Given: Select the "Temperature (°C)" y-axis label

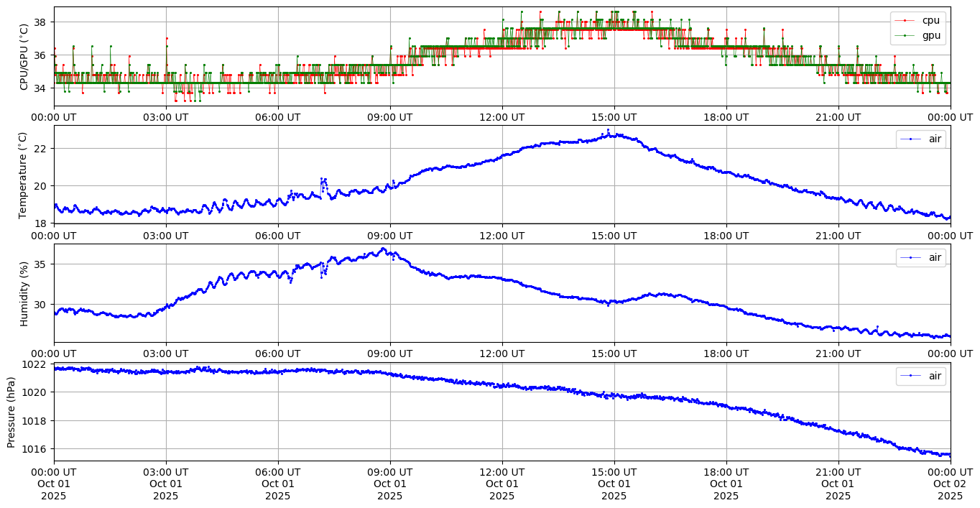Looking at the screenshot, I should (24, 175).
